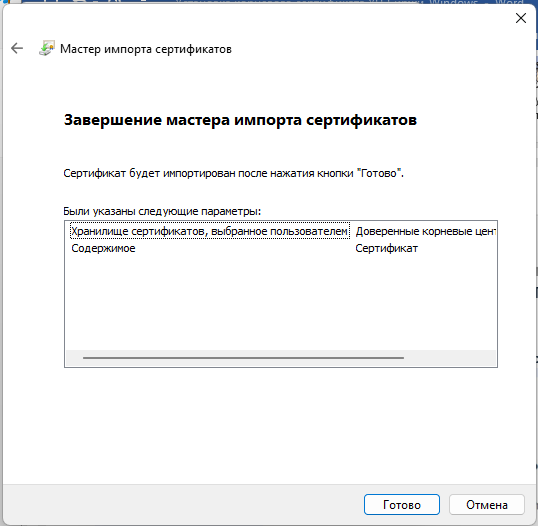Viewport: 538px width, 526px height.
Task: Select the Содержимое row in list
Action: click(103, 248)
